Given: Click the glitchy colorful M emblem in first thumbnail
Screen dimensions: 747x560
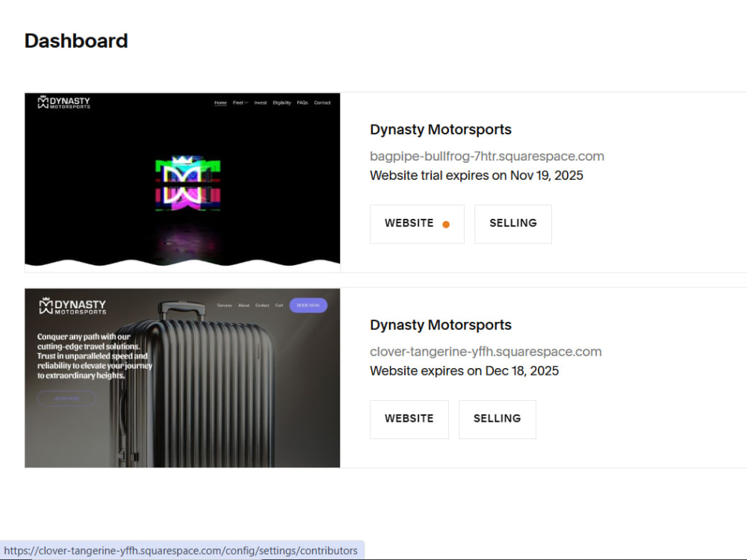Looking at the screenshot, I should pos(187,184).
